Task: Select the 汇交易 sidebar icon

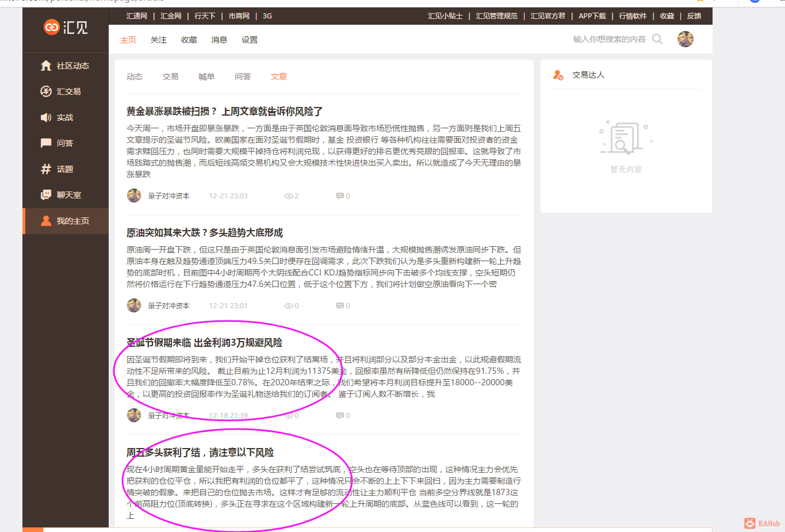Action: point(46,91)
